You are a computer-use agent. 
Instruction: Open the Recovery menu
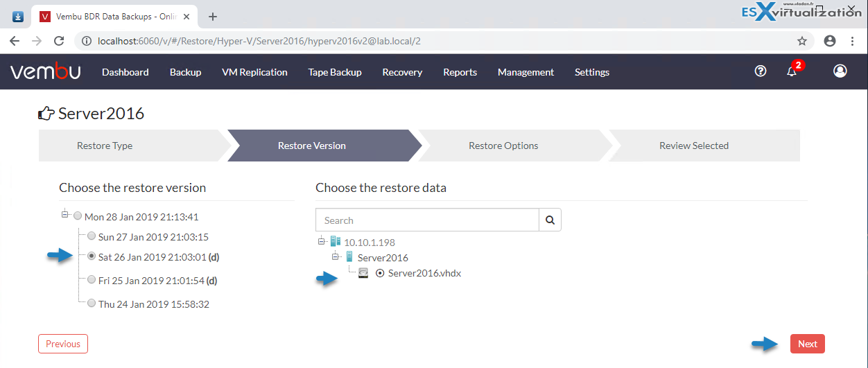402,72
